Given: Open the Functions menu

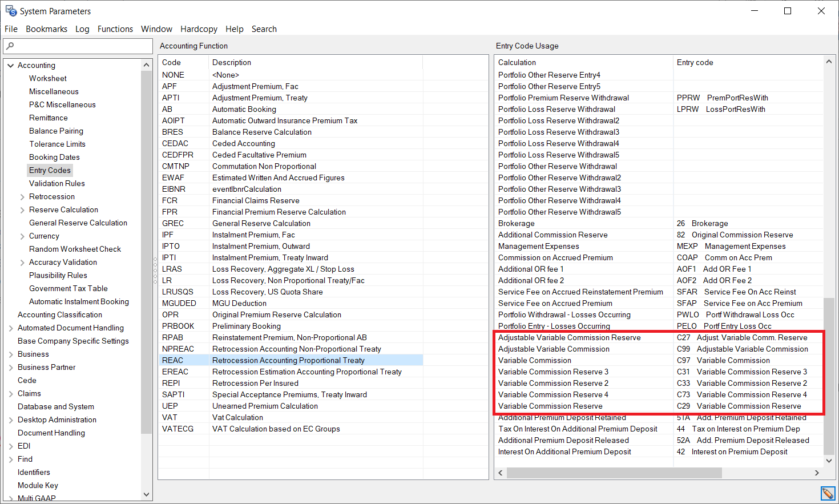Looking at the screenshot, I should [115, 29].
